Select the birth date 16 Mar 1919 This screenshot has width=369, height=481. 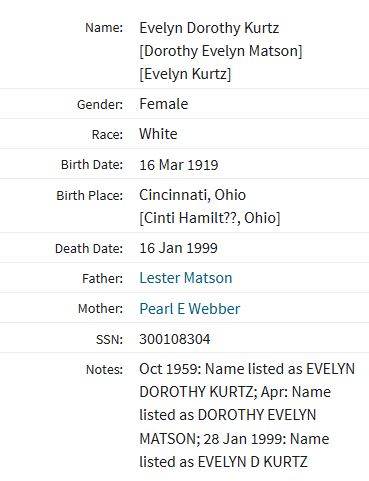click(x=179, y=165)
